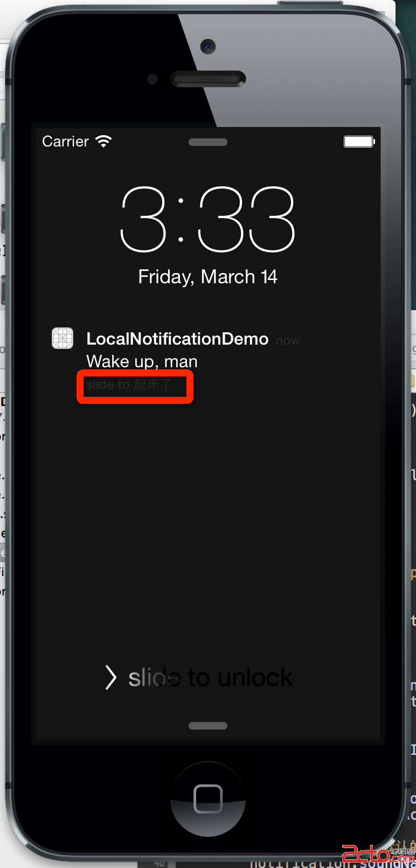Tap the LocalNotificationDemo app icon
This screenshot has width=416, height=868.
pos(63,338)
